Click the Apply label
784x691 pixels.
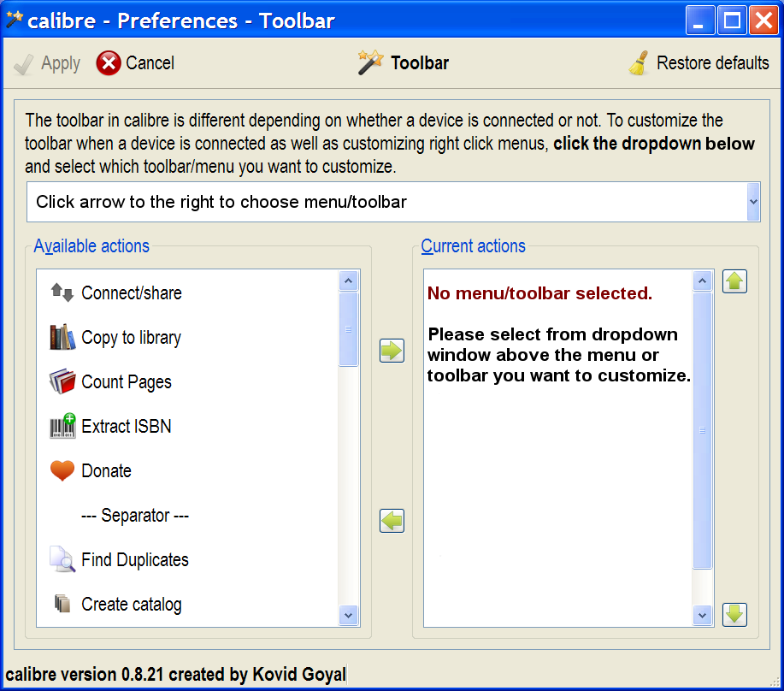click(x=61, y=64)
